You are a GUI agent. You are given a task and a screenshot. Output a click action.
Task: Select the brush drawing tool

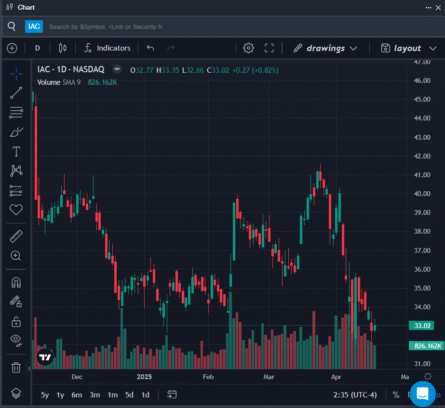[16, 132]
